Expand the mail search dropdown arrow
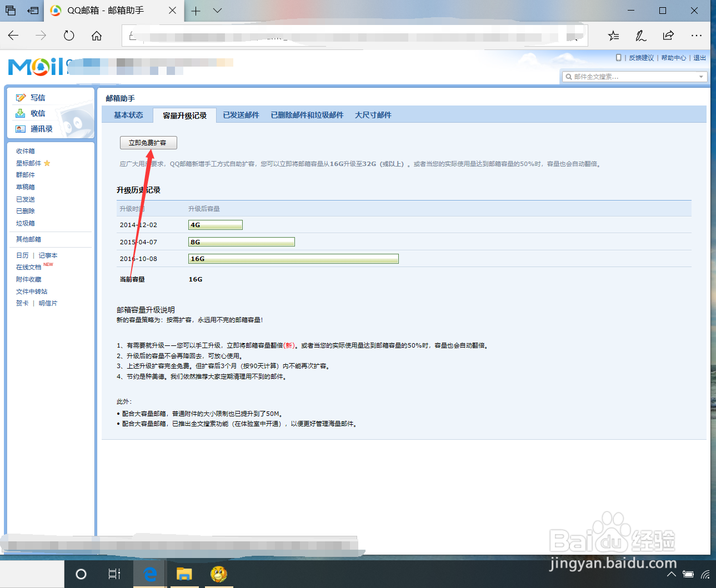716x588 pixels. pos(701,77)
